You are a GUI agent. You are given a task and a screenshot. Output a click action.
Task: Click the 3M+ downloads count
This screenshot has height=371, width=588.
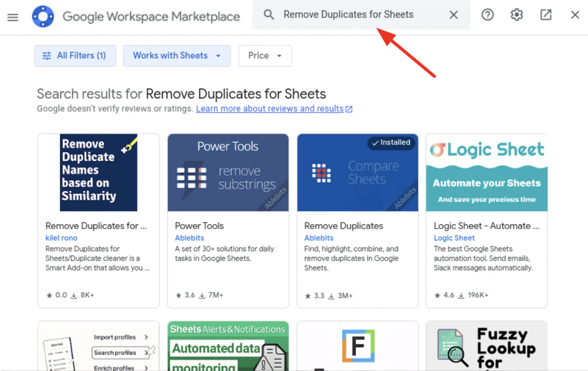[340, 296]
